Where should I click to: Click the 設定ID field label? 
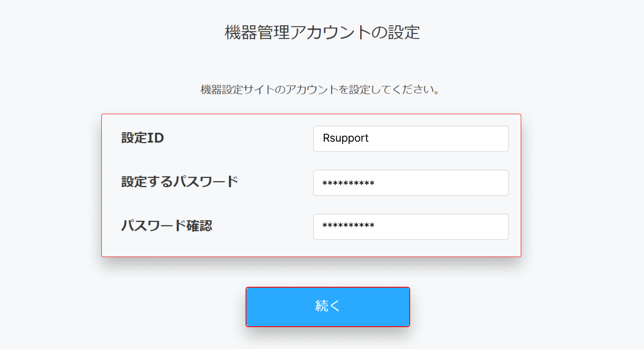coord(143,138)
